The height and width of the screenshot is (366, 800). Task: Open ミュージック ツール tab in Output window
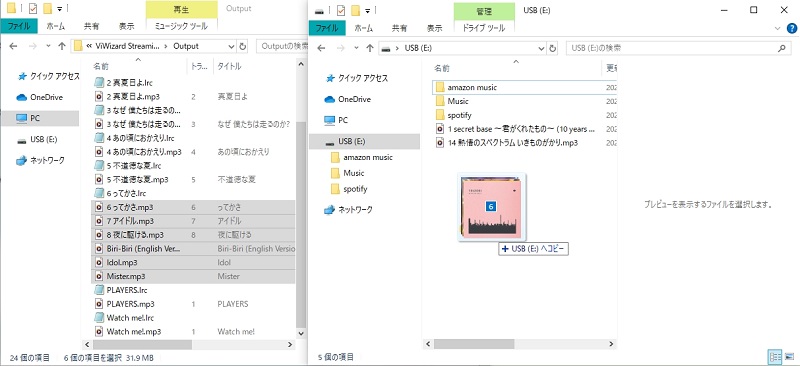(182, 26)
